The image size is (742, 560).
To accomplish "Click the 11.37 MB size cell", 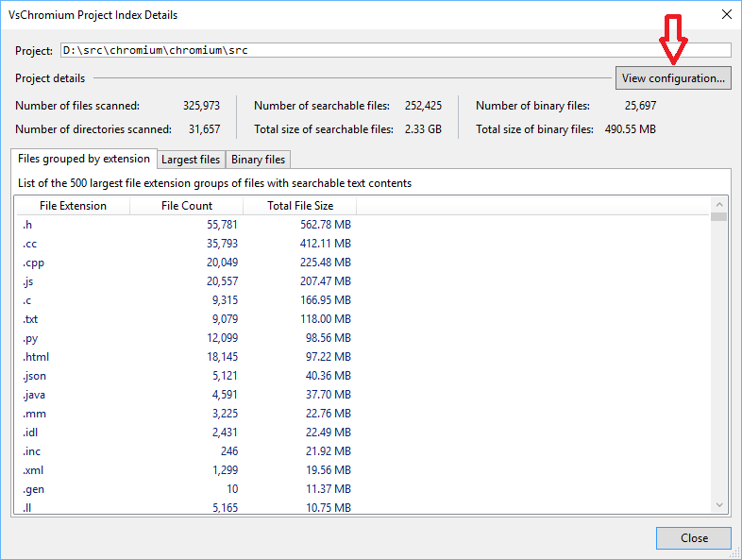I will pos(329,489).
